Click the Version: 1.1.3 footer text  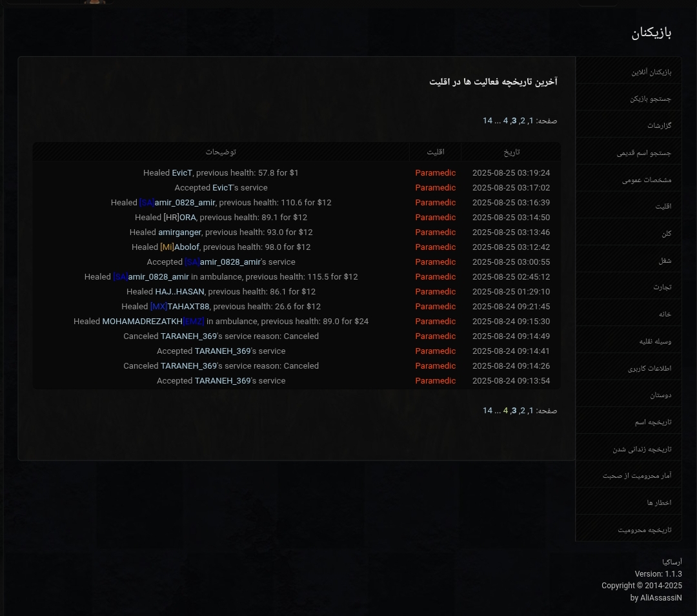pyautogui.click(x=658, y=574)
